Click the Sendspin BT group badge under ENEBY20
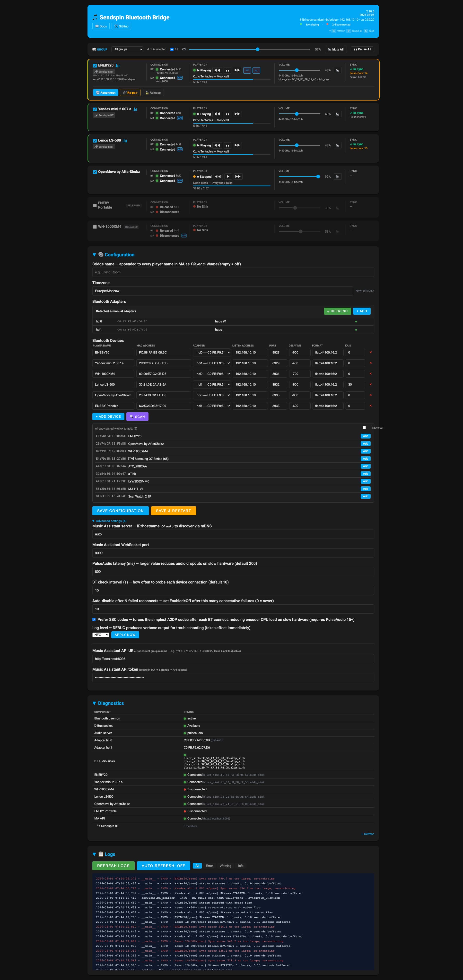463x980 pixels. (104, 72)
